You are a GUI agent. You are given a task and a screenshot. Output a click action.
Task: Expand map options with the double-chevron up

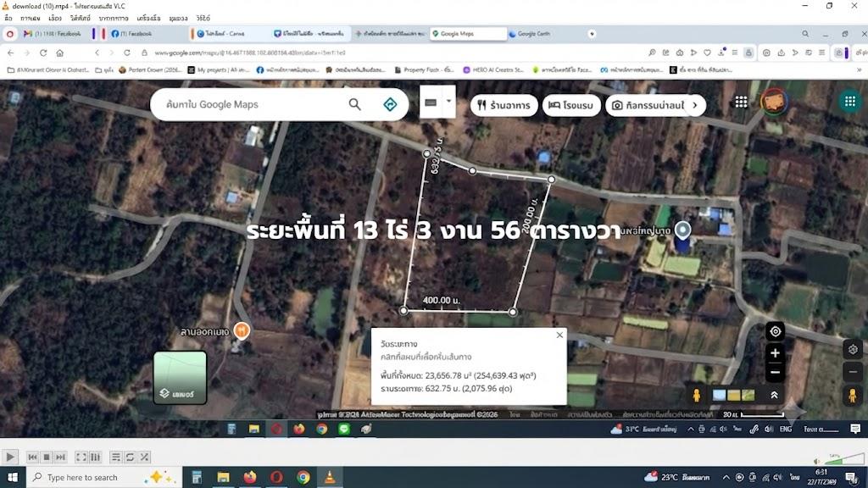click(x=774, y=395)
